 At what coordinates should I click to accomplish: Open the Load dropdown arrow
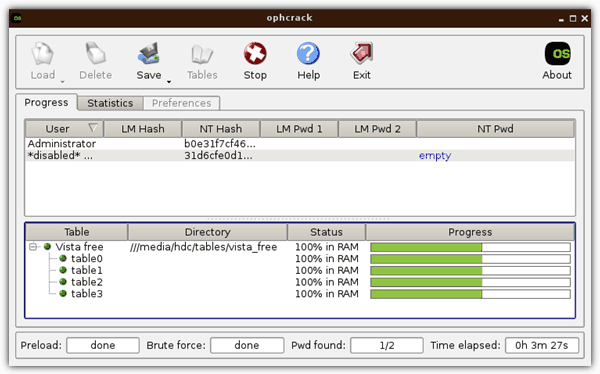tap(62, 82)
